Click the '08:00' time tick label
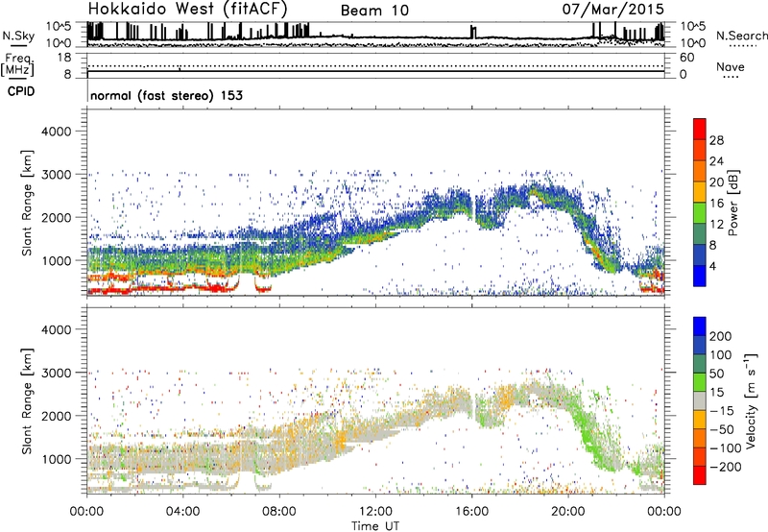 pyautogui.click(x=278, y=512)
